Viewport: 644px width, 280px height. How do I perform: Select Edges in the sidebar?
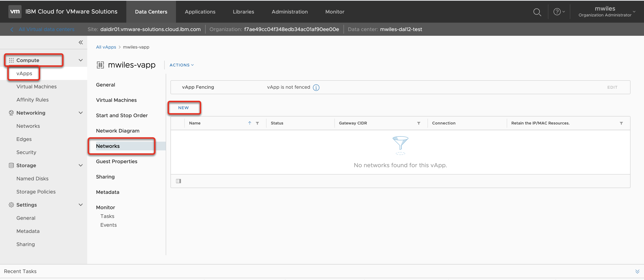pos(24,139)
